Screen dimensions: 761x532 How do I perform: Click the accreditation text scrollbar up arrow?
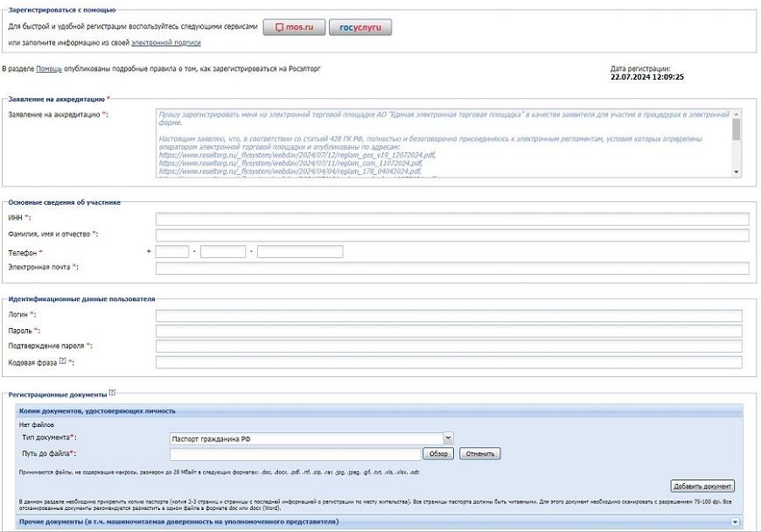pos(737,114)
